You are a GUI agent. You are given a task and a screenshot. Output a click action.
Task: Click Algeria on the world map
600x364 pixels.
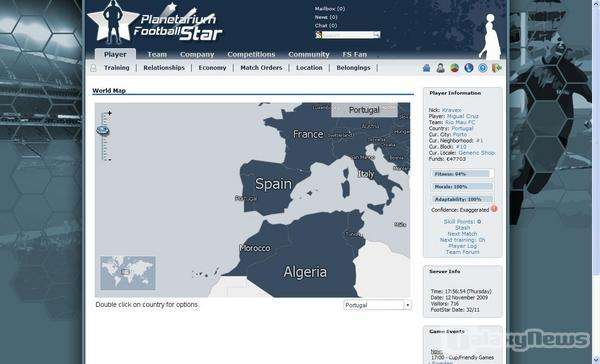tap(305, 272)
